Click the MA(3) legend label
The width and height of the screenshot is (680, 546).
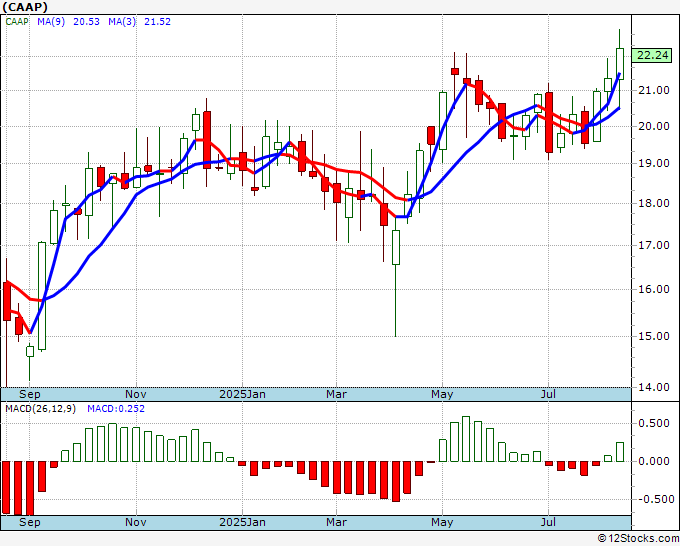tap(122, 22)
